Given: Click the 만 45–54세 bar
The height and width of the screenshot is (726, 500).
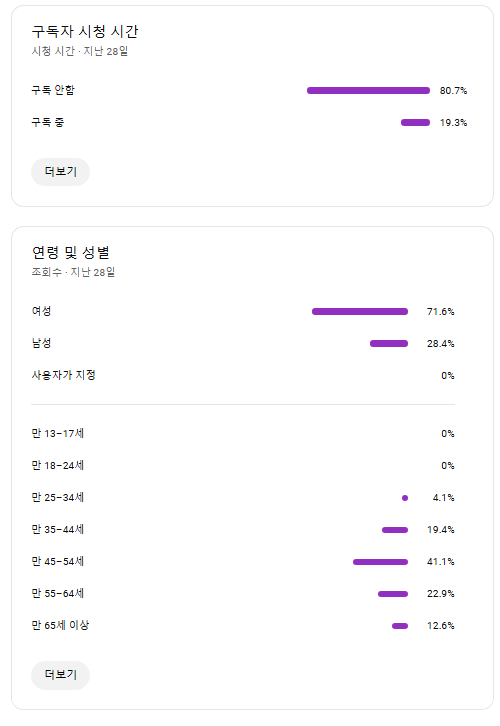Looking at the screenshot, I should click(x=381, y=562).
